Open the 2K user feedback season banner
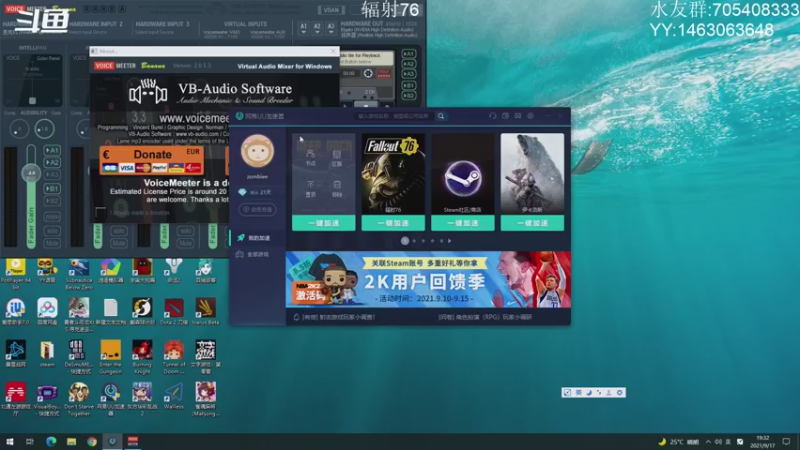800x450 pixels. click(x=428, y=279)
